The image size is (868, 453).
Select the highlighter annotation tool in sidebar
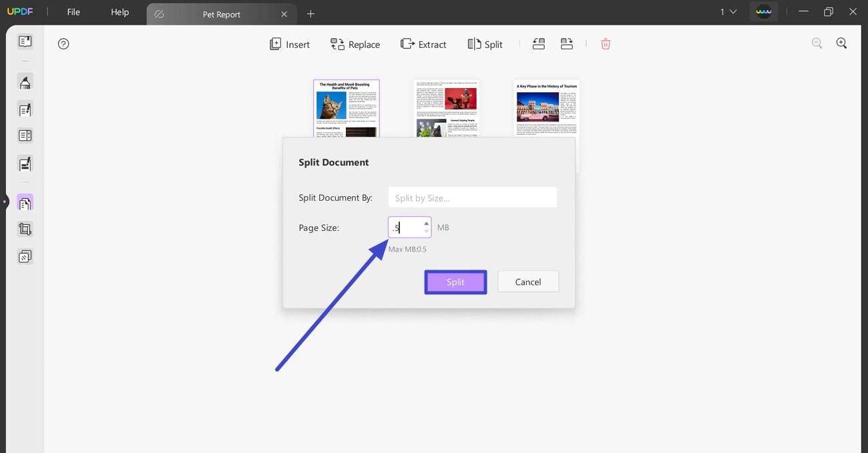point(25,81)
